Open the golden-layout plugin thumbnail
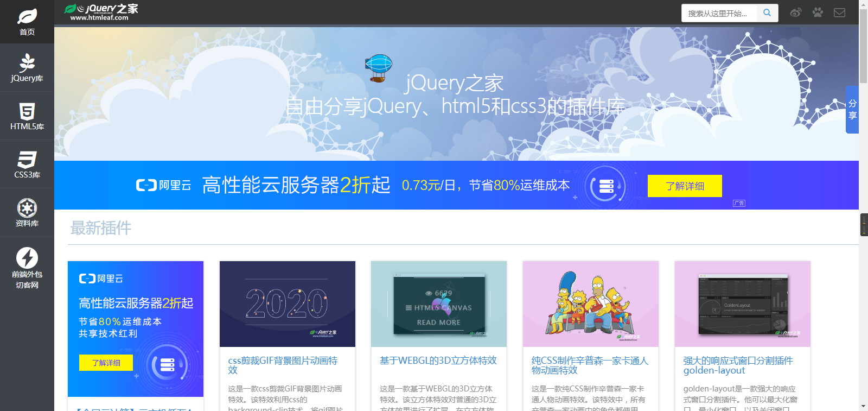Viewport: 868px width, 411px height. pos(743,304)
